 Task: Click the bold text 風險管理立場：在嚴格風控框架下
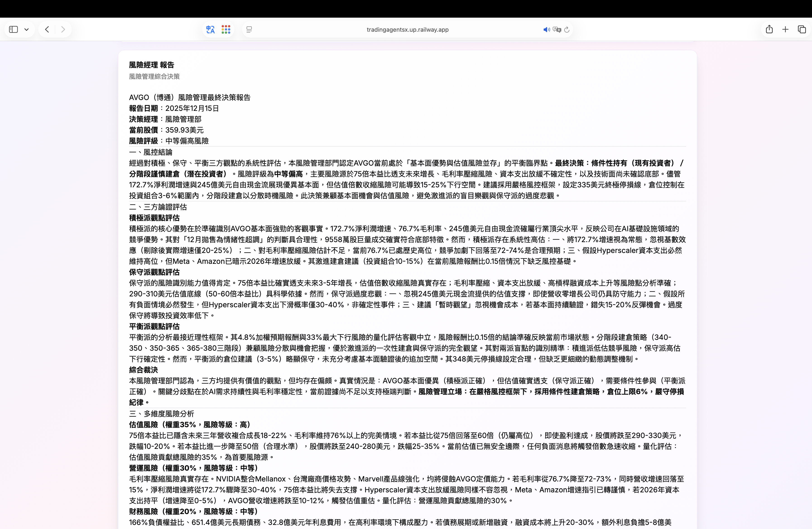[x=473, y=392]
